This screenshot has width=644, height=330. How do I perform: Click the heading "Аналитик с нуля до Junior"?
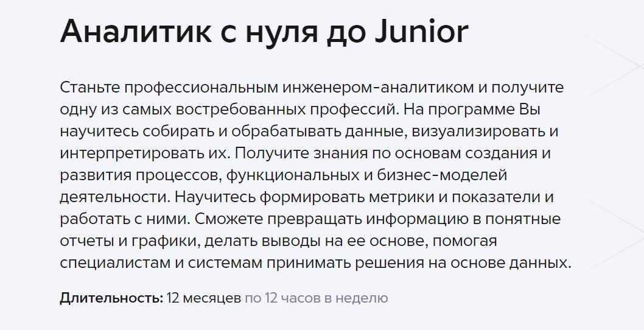click(264, 33)
